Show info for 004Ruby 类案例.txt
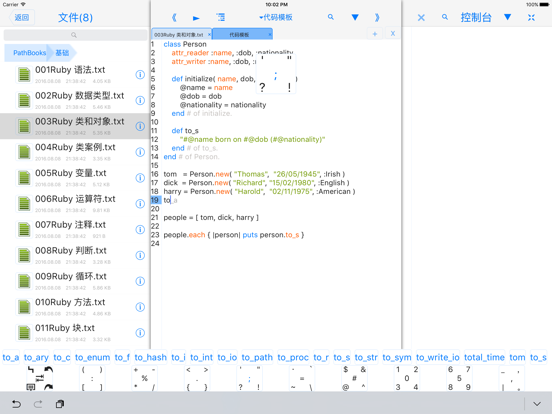552x414 pixels. tap(140, 152)
